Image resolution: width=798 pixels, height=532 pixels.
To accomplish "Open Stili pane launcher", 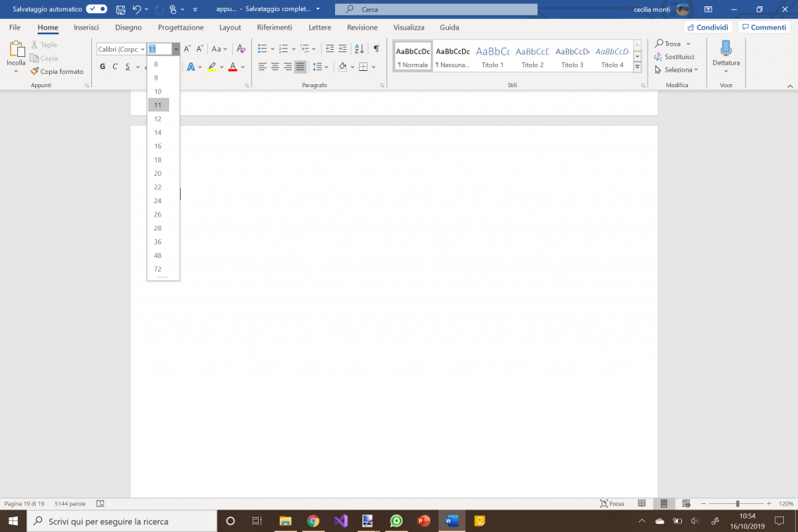I will (x=643, y=86).
